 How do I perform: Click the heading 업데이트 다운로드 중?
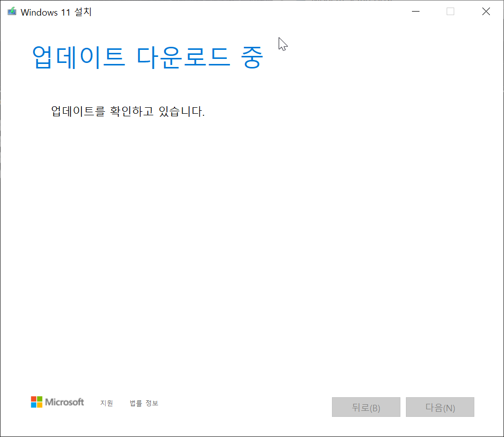(x=148, y=57)
